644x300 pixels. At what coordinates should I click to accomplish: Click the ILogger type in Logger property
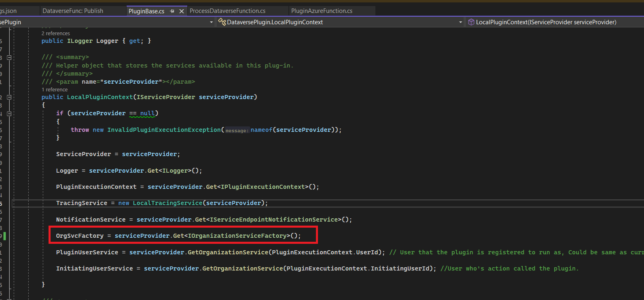point(80,41)
